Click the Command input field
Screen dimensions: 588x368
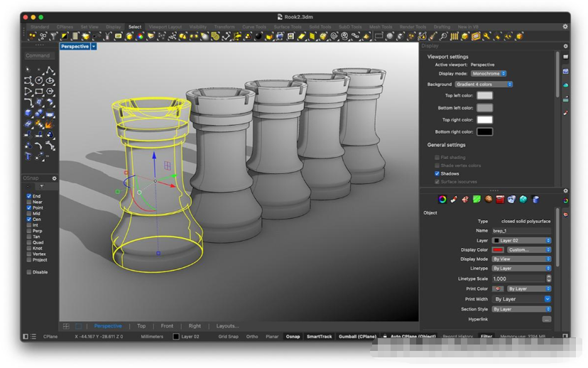(x=39, y=55)
